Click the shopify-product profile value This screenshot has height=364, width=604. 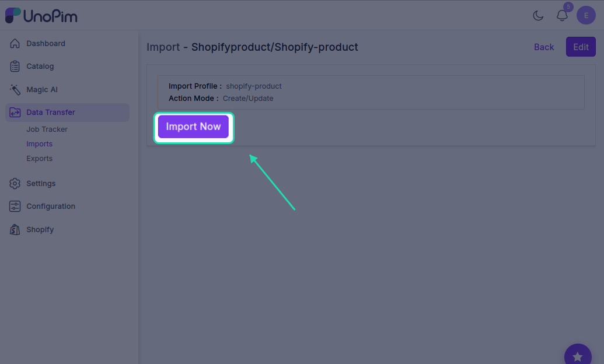(x=253, y=86)
